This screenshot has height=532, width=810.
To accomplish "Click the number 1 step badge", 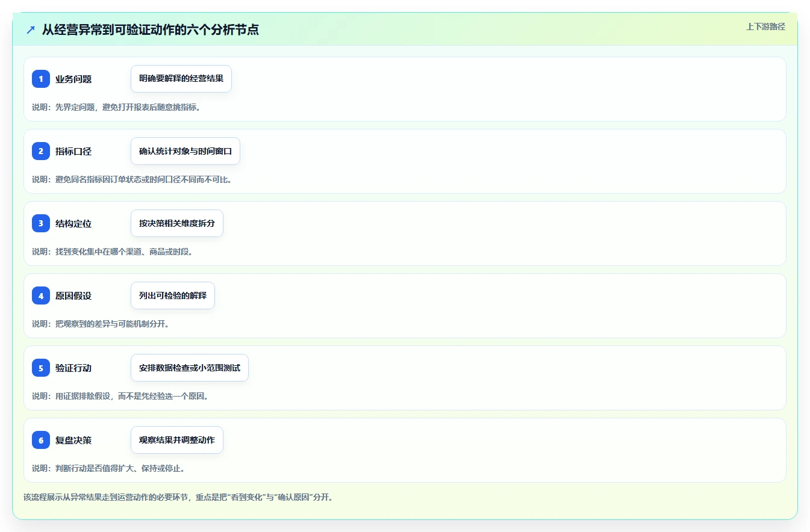I will tap(41, 79).
